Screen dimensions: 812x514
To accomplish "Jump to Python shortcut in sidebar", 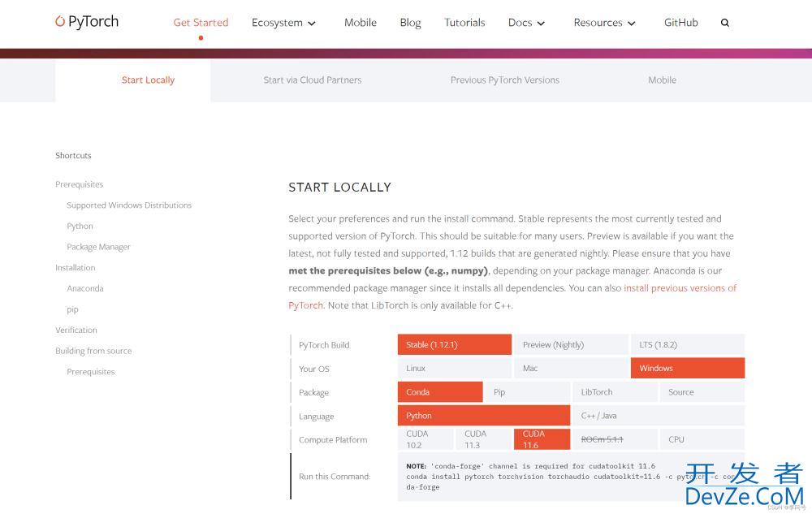I will click(80, 227).
